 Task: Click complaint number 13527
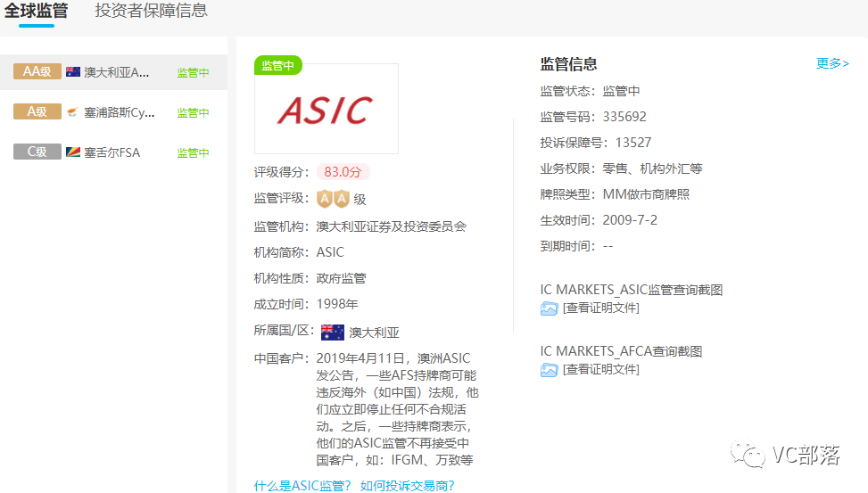pos(633,143)
